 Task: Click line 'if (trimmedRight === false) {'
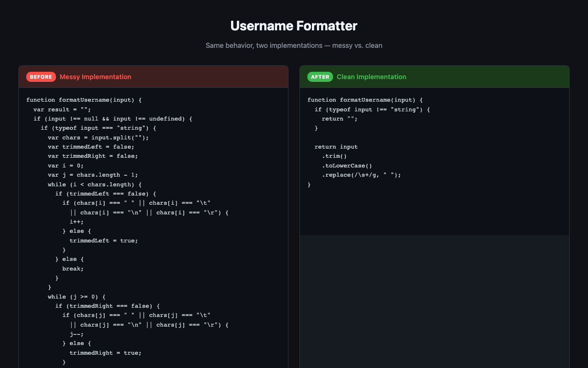107,306
